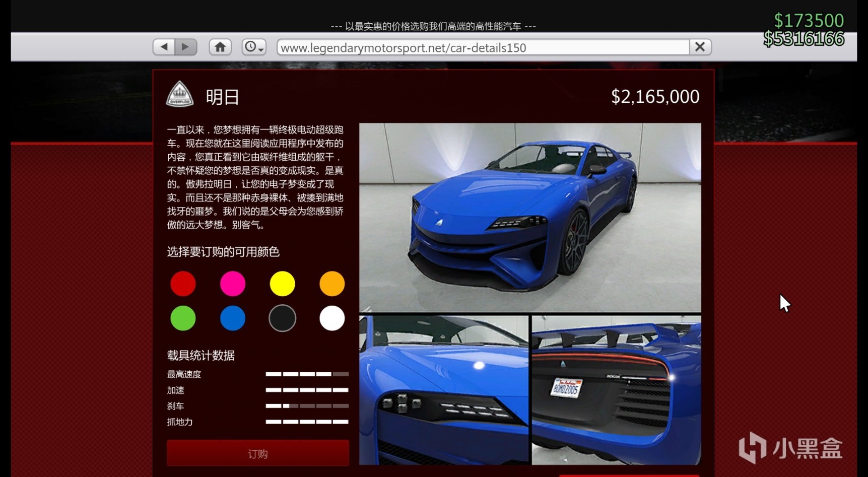Select the orange car color
This screenshot has width=868, height=477.
pyautogui.click(x=332, y=284)
